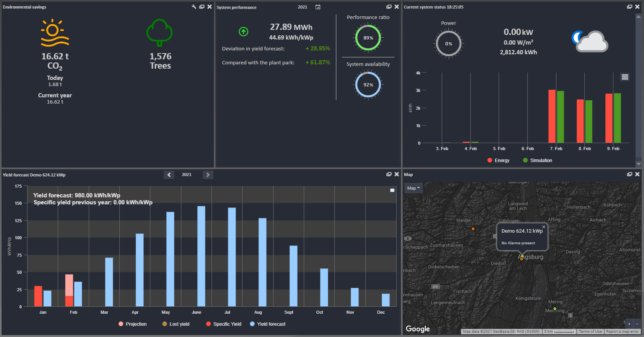Pop out the Current system status panel
Screen dimensions: 644x337
click(630, 7)
